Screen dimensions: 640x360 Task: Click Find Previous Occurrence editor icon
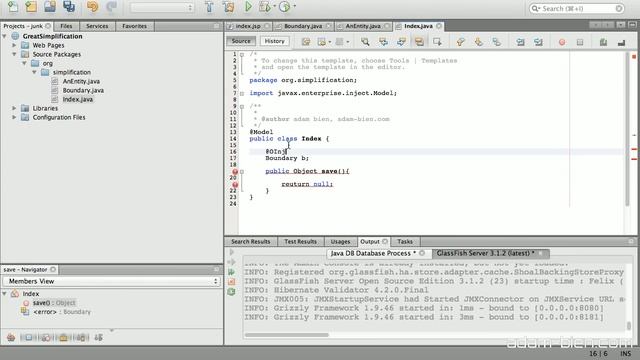383,42
